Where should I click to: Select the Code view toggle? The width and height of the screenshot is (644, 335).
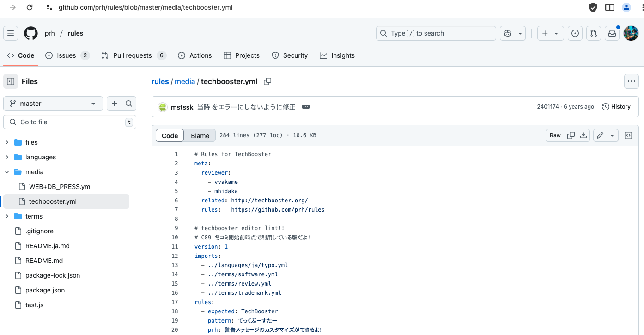(x=170, y=135)
